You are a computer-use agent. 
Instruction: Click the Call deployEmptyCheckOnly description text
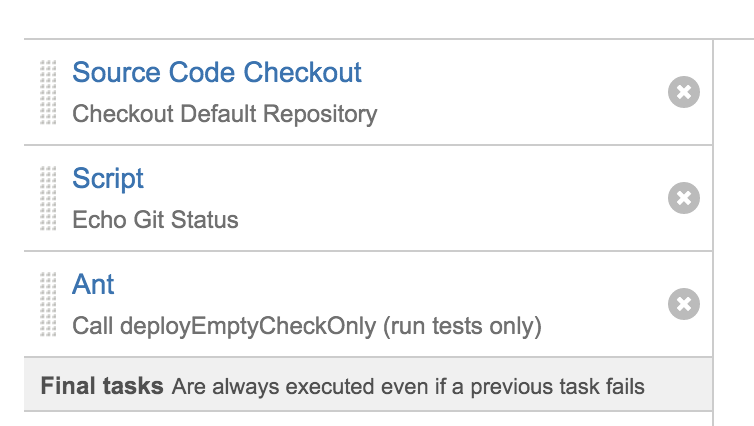coord(307,326)
